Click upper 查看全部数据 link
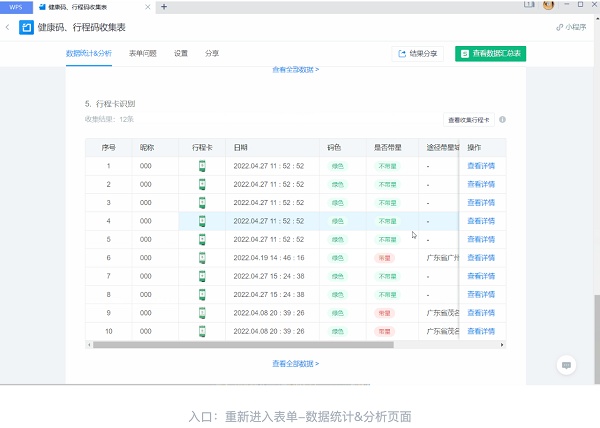The width and height of the screenshot is (600, 428). pyautogui.click(x=295, y=70)
